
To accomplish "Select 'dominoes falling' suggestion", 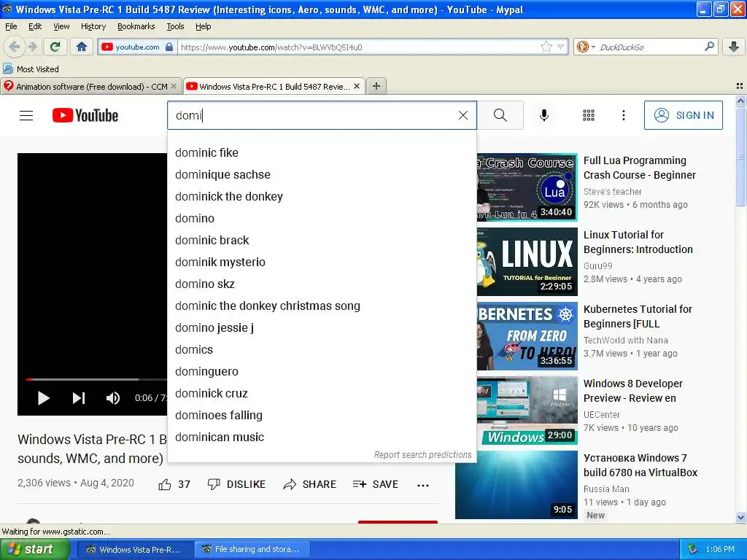I will 322,415.
